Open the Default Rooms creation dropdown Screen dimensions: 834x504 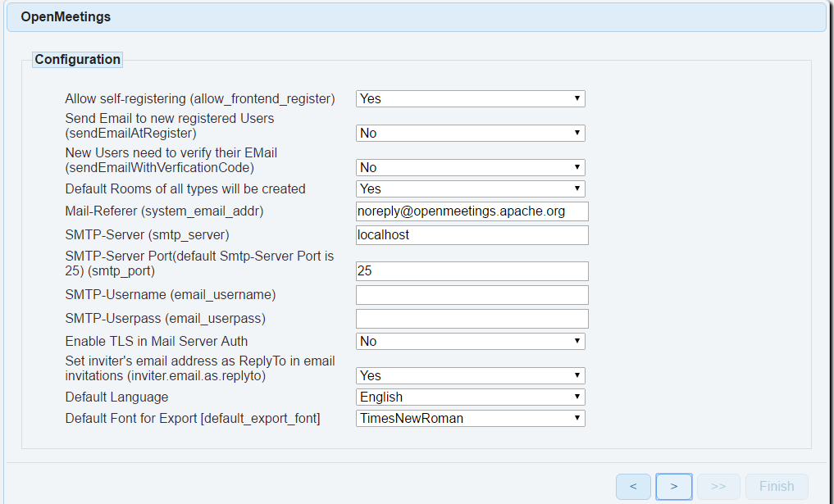point(470,188)
